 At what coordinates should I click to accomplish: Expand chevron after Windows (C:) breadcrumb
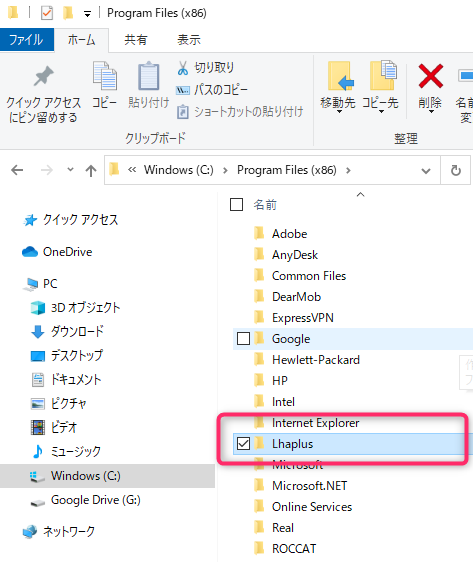click(225, 170)
